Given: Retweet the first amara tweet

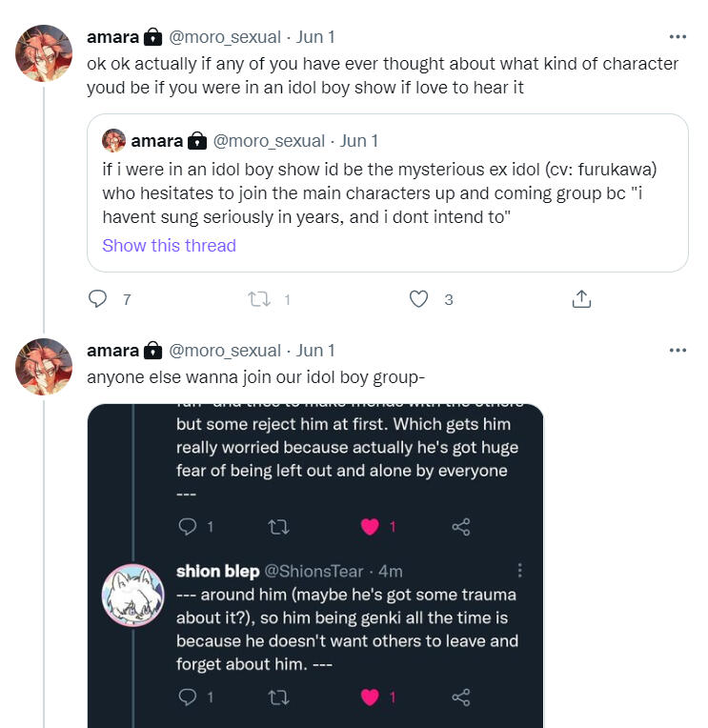Looking at the screenshot, I should pyautogui.click(x=258, y=299).
